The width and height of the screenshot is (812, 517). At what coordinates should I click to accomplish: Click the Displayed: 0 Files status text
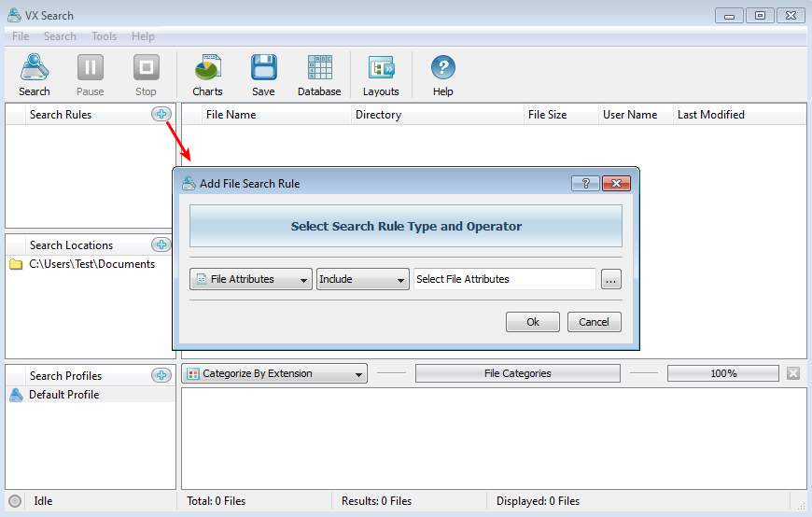tap(538, 501)
